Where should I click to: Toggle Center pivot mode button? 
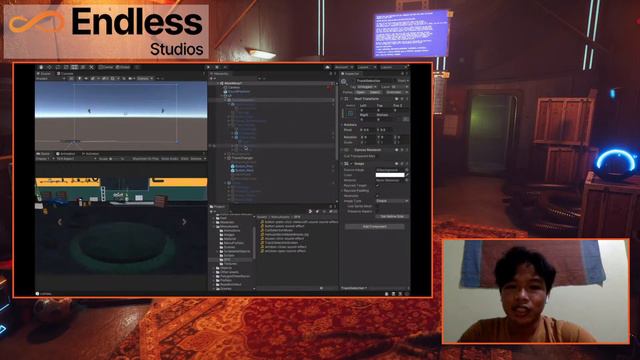tap(106, 67)
